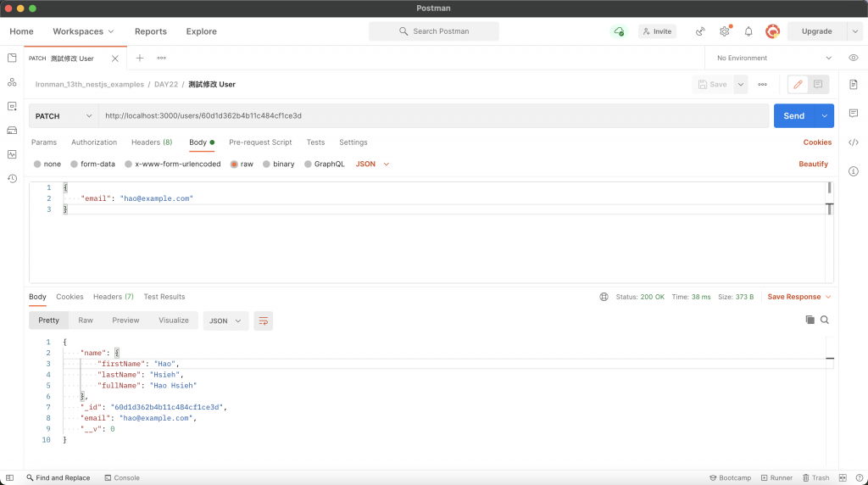Switch response view to Raw

(86, 321)
